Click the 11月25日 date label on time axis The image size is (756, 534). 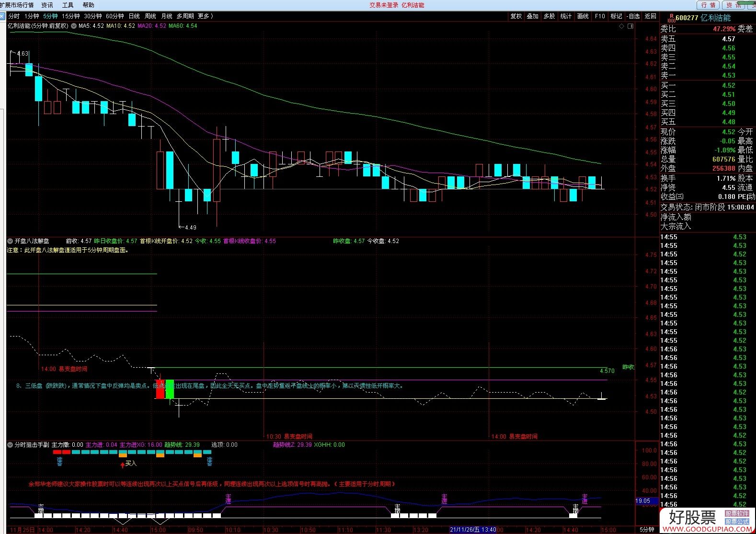coord(23,530)
